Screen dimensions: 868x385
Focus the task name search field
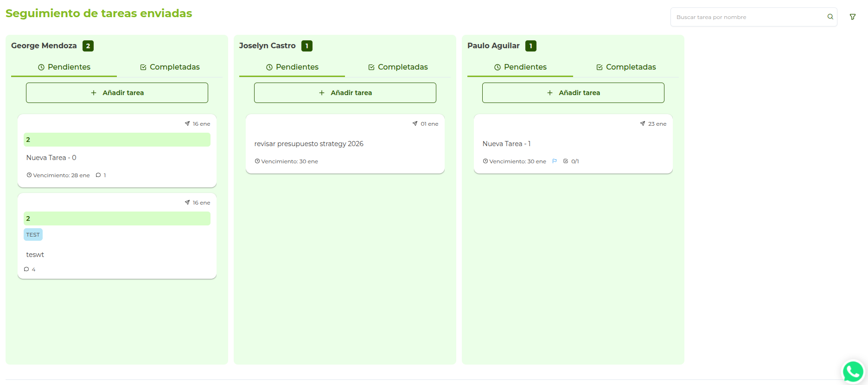pos(749,17)
